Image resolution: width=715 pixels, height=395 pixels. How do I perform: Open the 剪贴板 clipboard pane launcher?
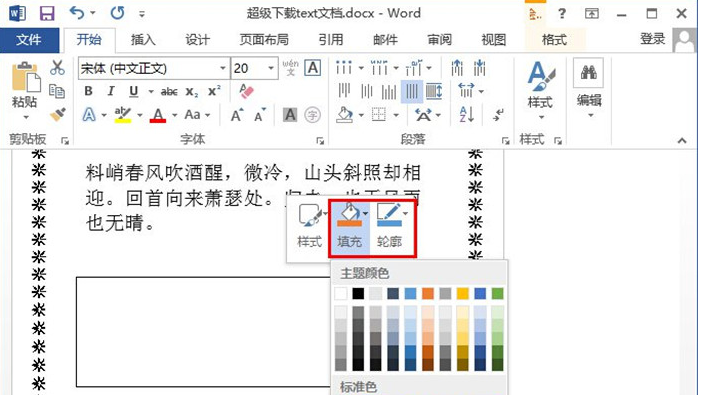click(65, 141)
